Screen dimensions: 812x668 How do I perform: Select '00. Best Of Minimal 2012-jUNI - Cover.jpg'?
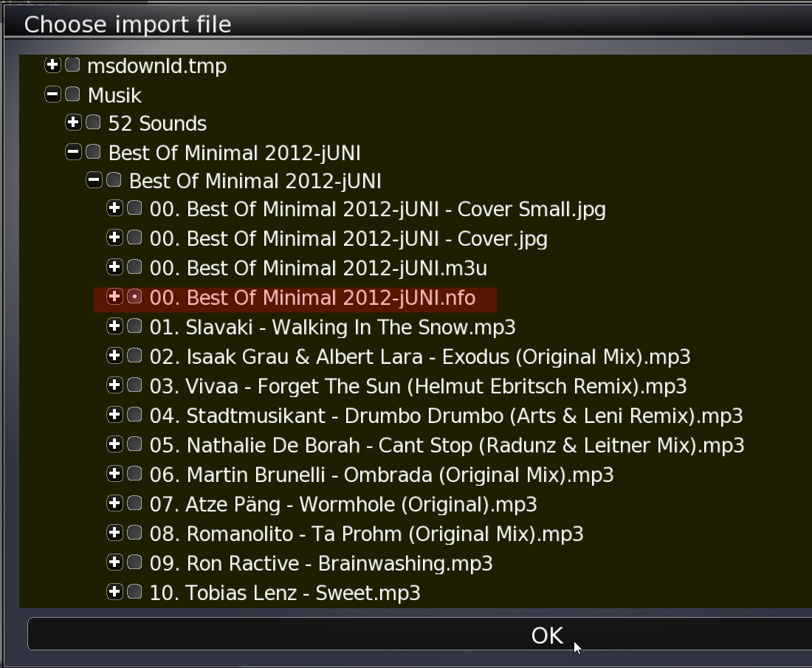pos(348,239)
